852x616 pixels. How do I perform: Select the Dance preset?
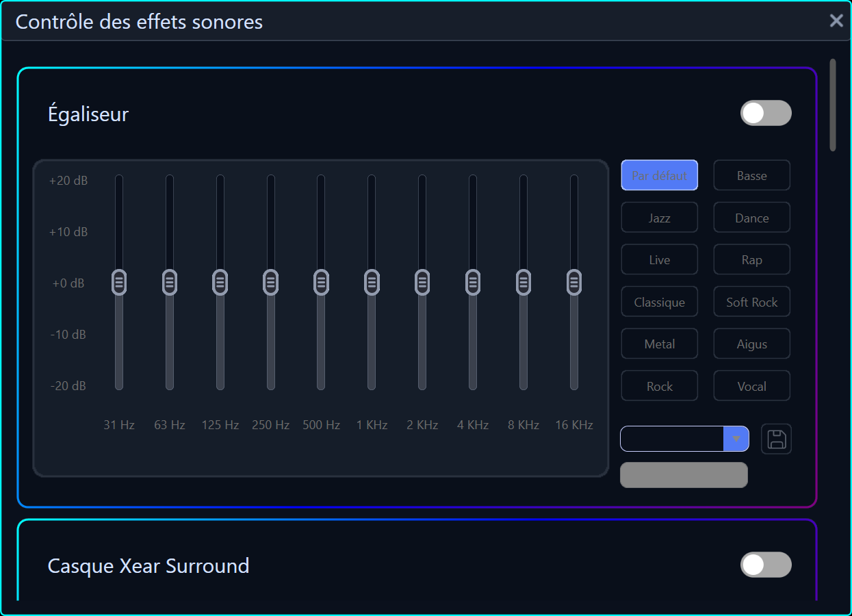pos(751,218)
